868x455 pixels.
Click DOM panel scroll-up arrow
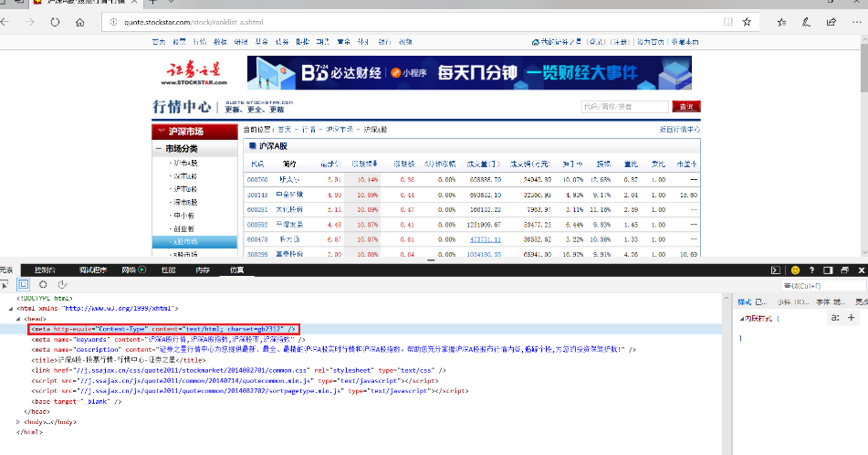point(727,299)
